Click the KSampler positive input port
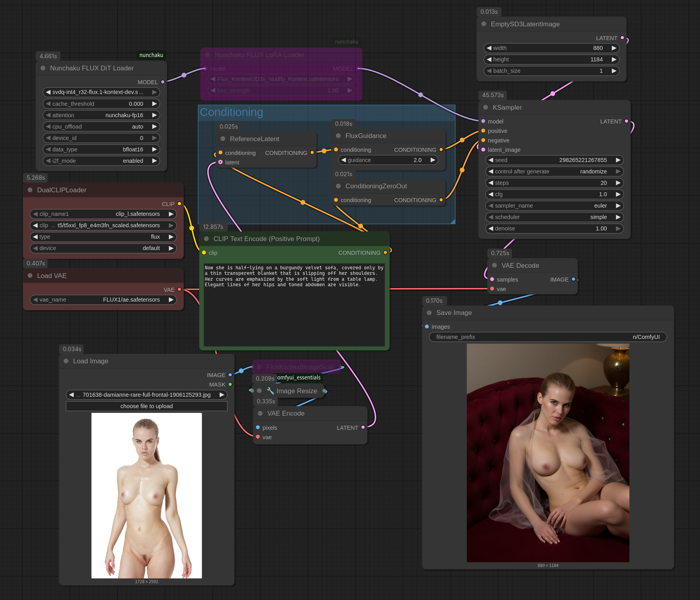 [x=483, y=131]
